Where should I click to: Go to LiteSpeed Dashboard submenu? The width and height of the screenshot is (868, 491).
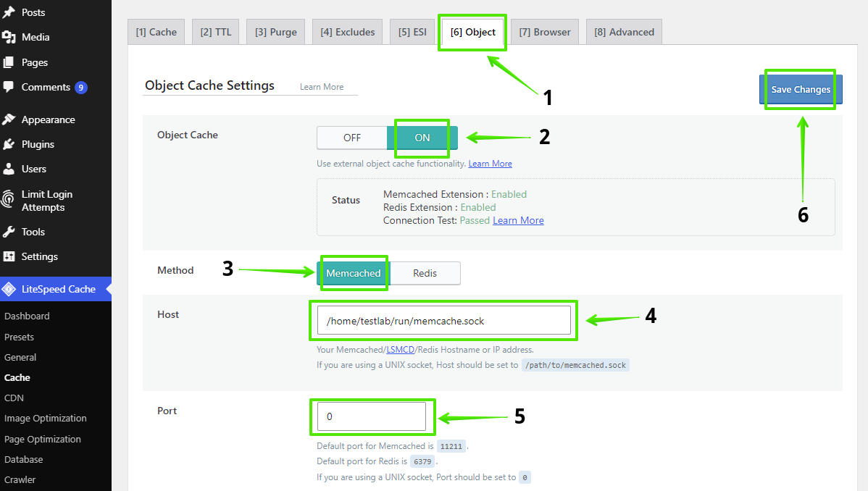[x=27, y=316]
